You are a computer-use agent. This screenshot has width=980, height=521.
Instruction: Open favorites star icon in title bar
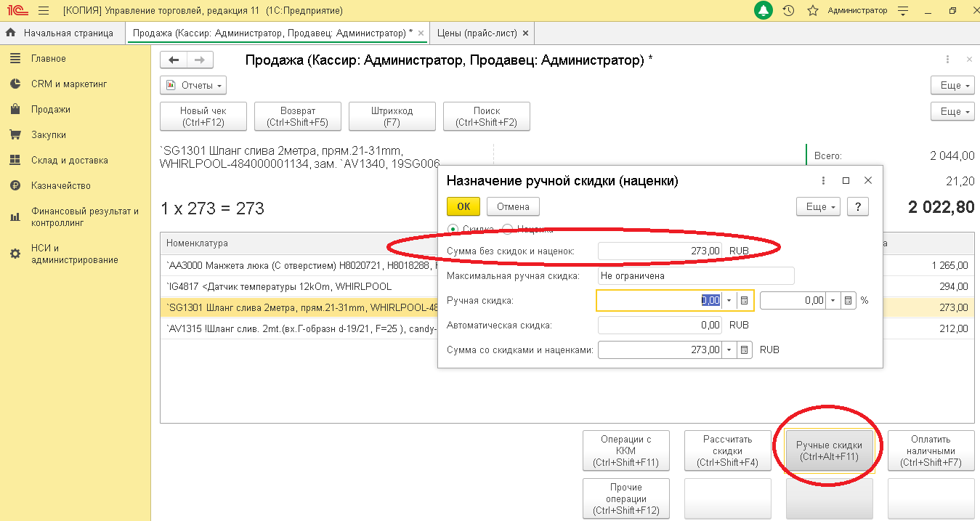813,11
